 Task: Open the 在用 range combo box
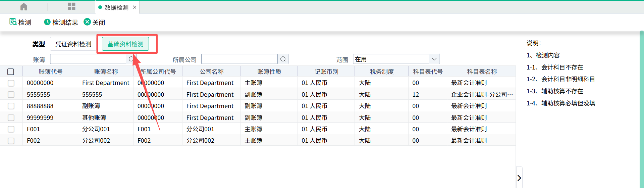(x=391, y=59)
